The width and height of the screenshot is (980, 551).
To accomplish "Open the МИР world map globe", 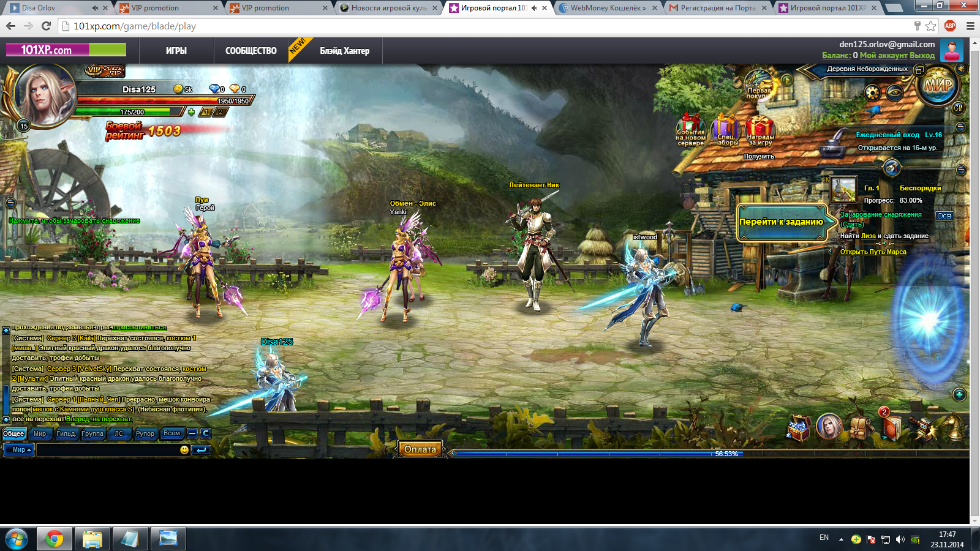I will point(938,85).
